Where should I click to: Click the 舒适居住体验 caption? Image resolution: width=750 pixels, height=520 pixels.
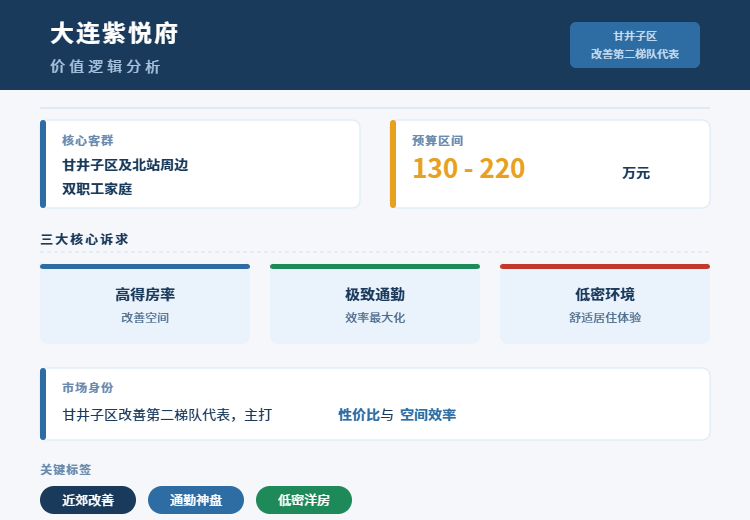click(x=605, y=318)
